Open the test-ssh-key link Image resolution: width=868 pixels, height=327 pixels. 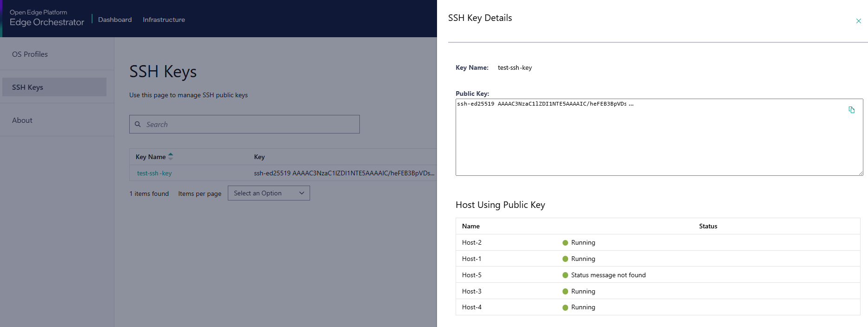point(154,173)
